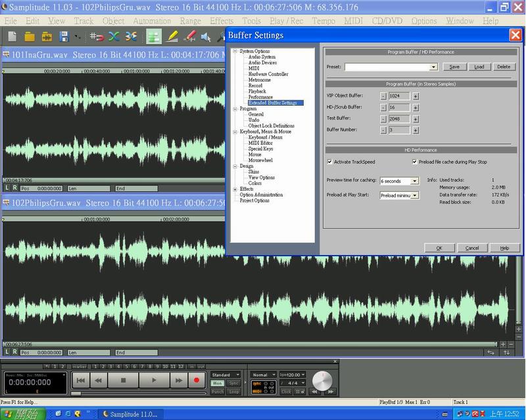This screenshot has width=526, height=420.
Task: Open the CD/DVD menu
Action: pos(387,21)
